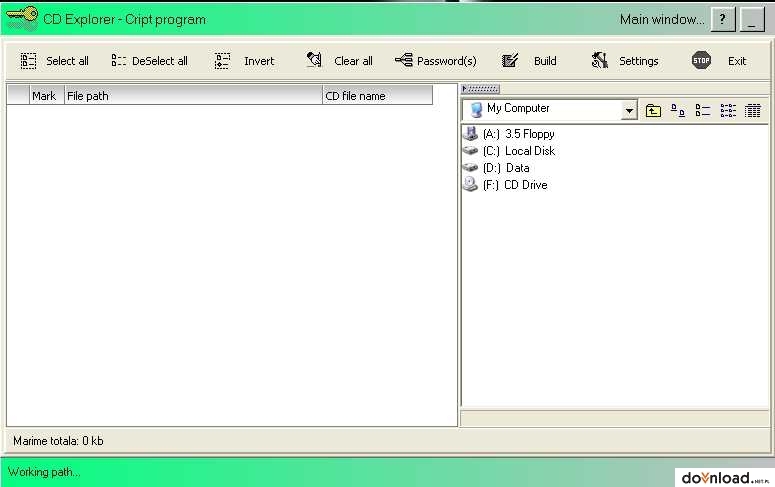Click the Password(s) label
Screen dimensions: 775x487
tap(447, 61)
